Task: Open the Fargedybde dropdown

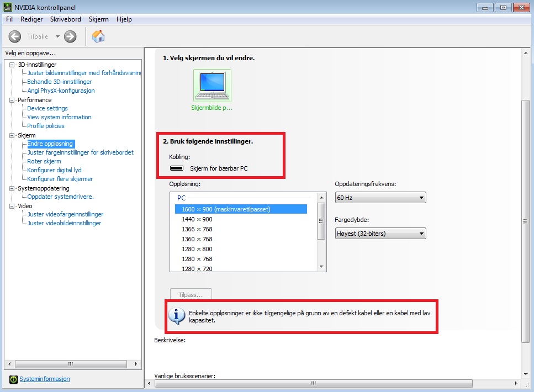Action: [380, 234]
